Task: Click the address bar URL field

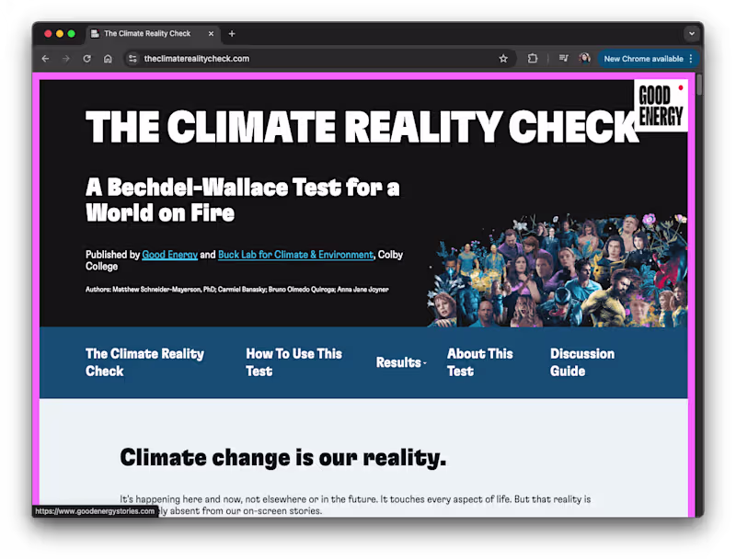Action: click(319, 59)
